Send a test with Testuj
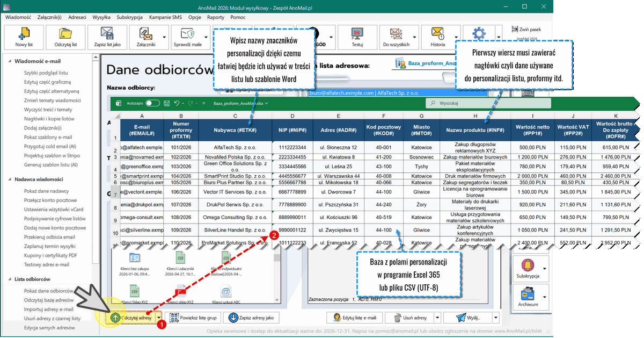The height and width of the screenshot is (338, 644). (357, 37)
